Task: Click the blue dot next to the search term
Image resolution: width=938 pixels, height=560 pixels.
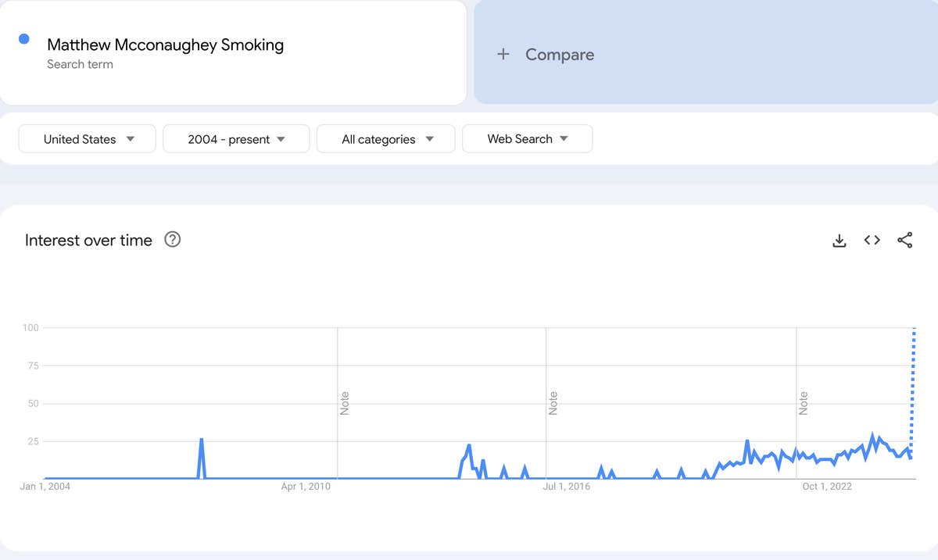Action: pos(24,38)
